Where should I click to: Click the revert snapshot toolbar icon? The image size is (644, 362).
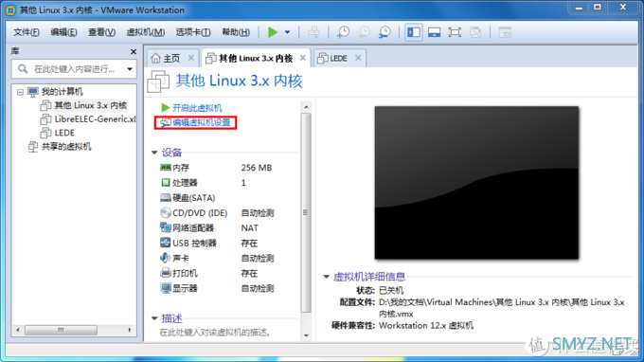coord(364,32)
